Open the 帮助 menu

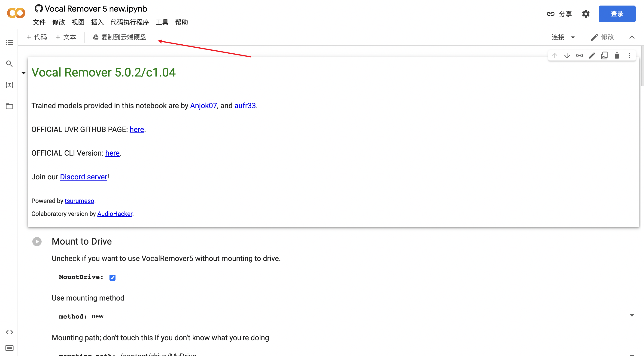[181, 22]
